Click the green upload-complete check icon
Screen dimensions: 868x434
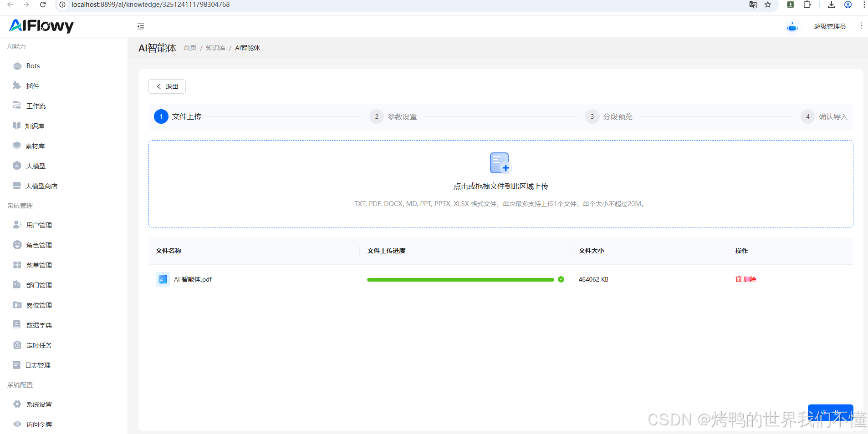click(561, 279)
